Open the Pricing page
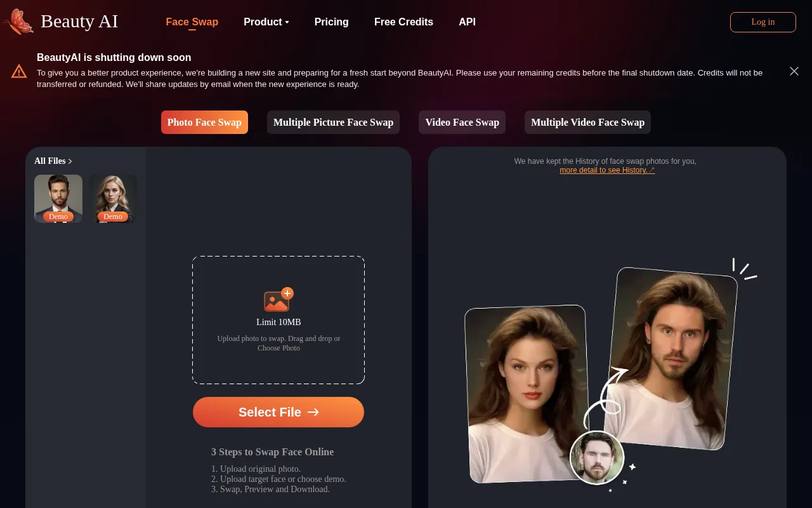812x508 pixels. pyautogui.click(x=332, y=22)
